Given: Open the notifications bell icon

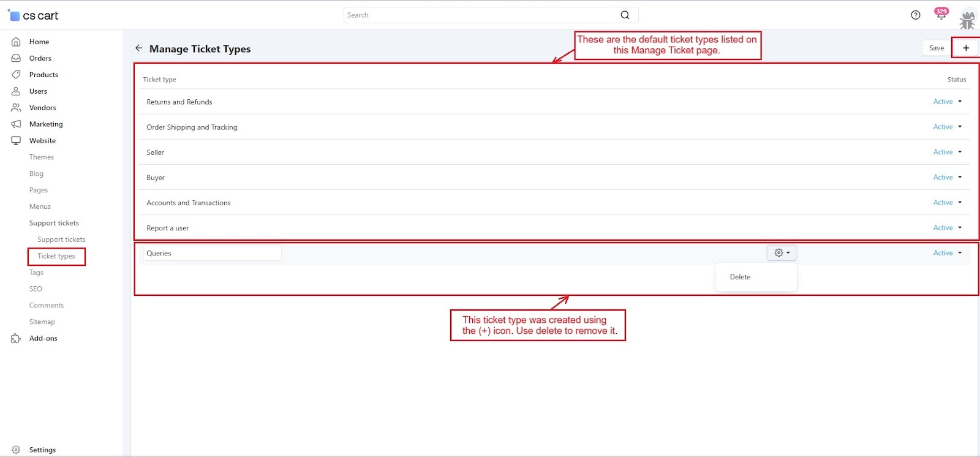Looking at the screenshot, I should click(x=941, y=15).
